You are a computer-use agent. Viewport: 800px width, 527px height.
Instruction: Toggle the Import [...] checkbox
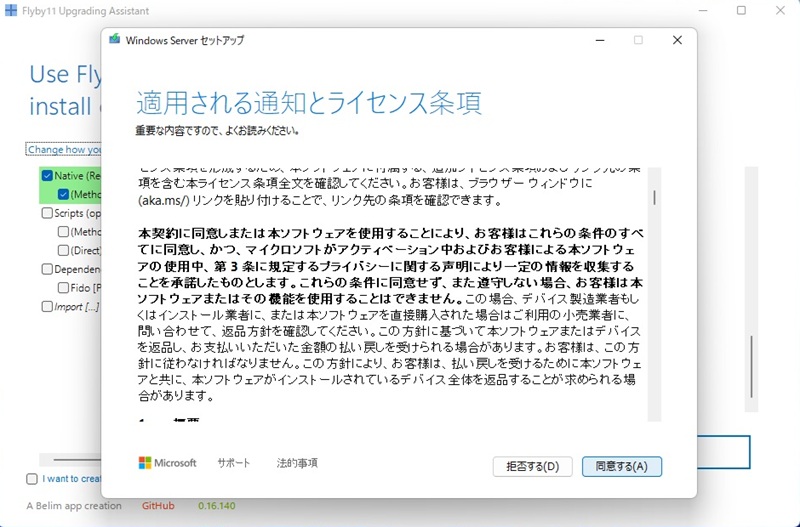pos(47,307)
